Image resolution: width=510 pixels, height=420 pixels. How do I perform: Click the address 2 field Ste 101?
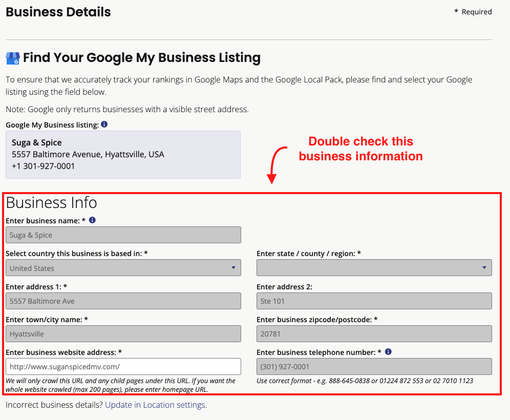point(374,301)
